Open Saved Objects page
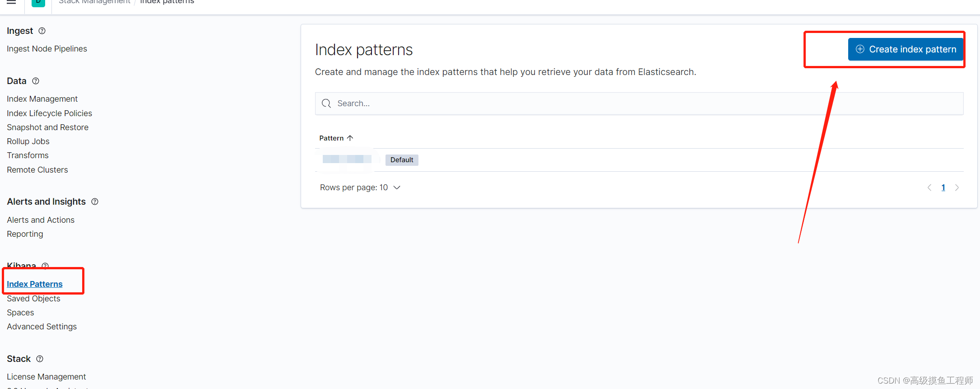Screen dimensions: 980x389 (x=33, y=299)
